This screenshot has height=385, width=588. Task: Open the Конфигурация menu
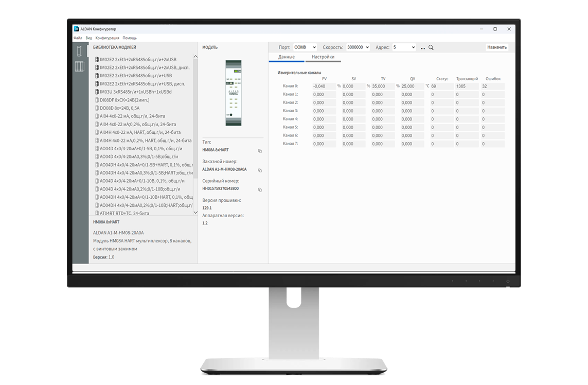point(108,38)
